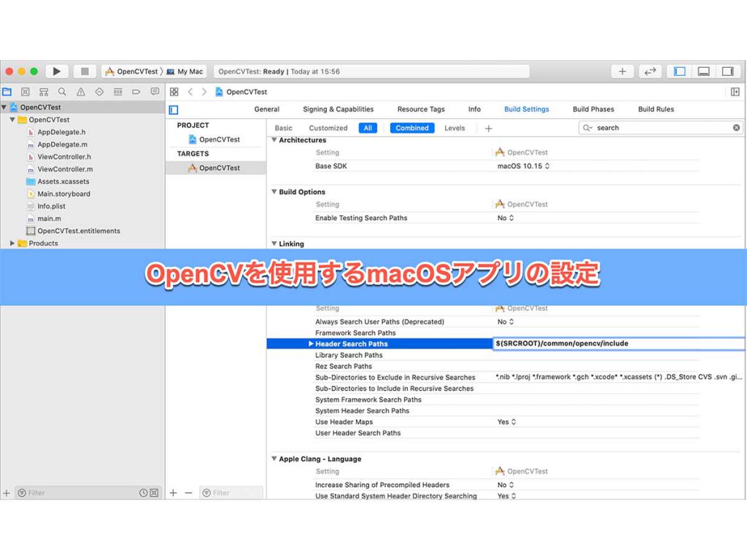Expand Header Search Paths setting
This screenshot has height=560, width=747.
(x=311, y=344)
